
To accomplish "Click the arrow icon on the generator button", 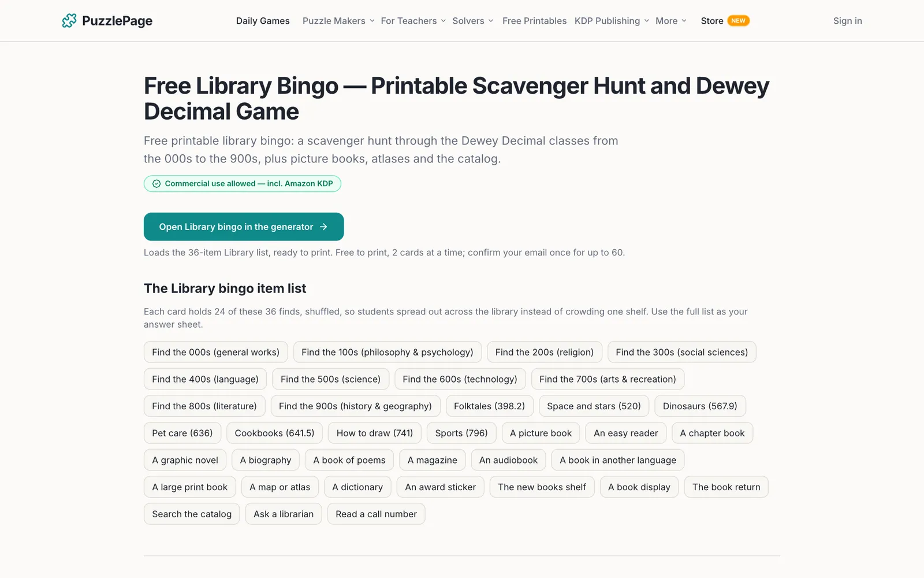I will (323, 227).
